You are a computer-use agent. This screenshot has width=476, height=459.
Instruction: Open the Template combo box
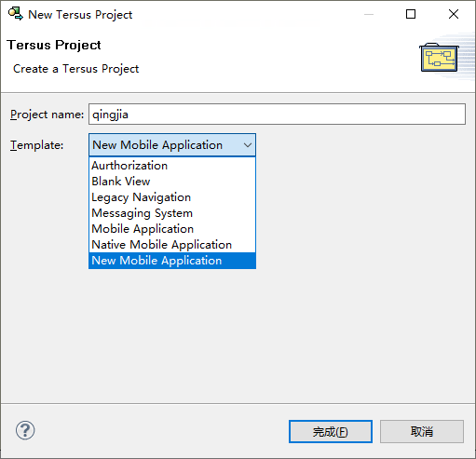[172, 145]
